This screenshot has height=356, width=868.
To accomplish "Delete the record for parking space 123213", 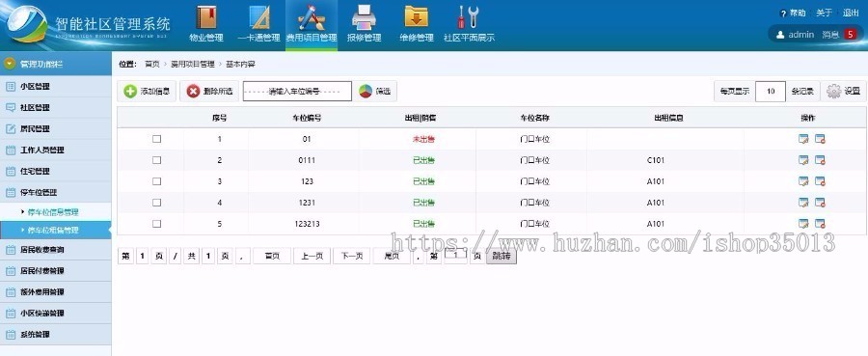I will tap(820, 224).
